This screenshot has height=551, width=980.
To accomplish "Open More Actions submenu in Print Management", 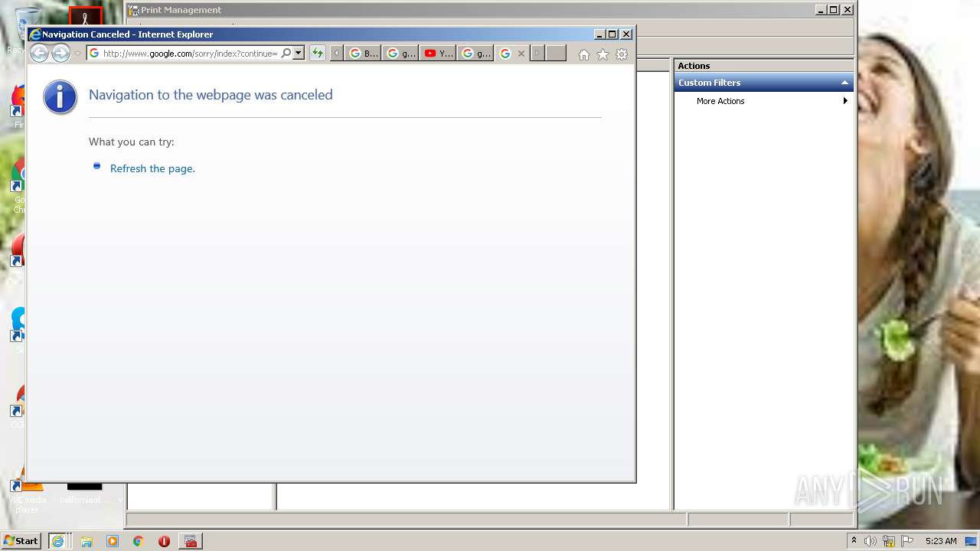I will [763, 101].
